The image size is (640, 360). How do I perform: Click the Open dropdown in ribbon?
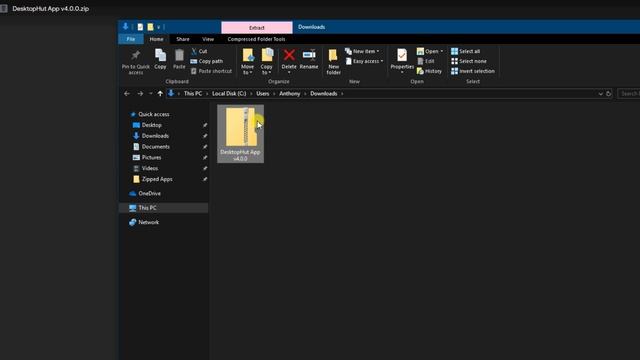pos(430,51)
